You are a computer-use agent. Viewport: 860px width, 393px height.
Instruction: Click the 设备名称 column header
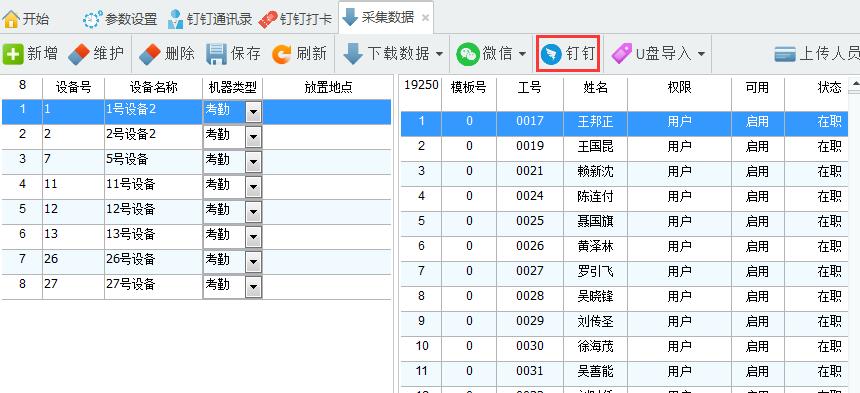coord(154,87)
